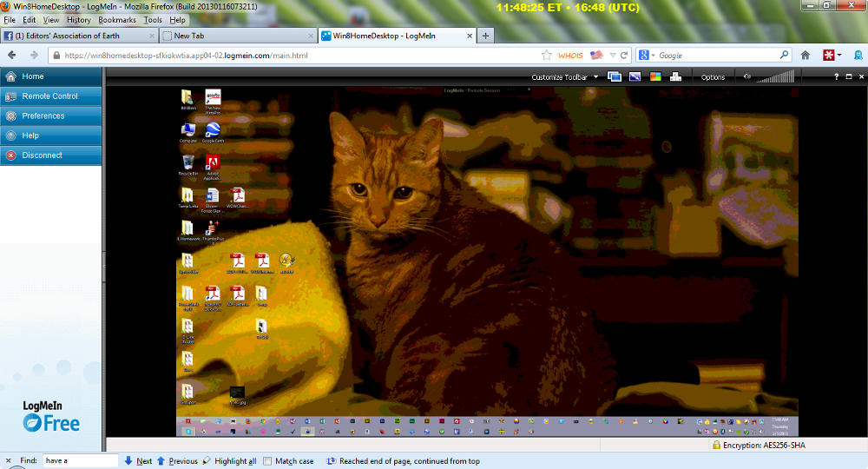
Task: Click the URL address field
Action: click(299, 56)
